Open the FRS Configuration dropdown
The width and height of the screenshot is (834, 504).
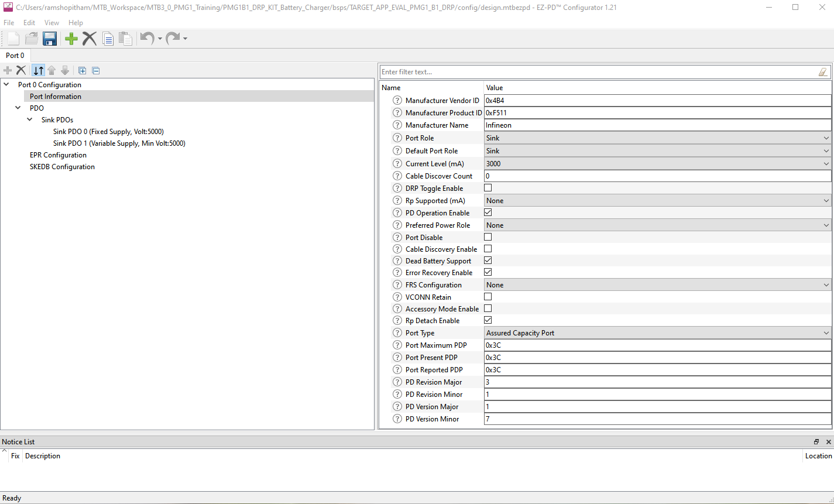(x=658, y=285)
